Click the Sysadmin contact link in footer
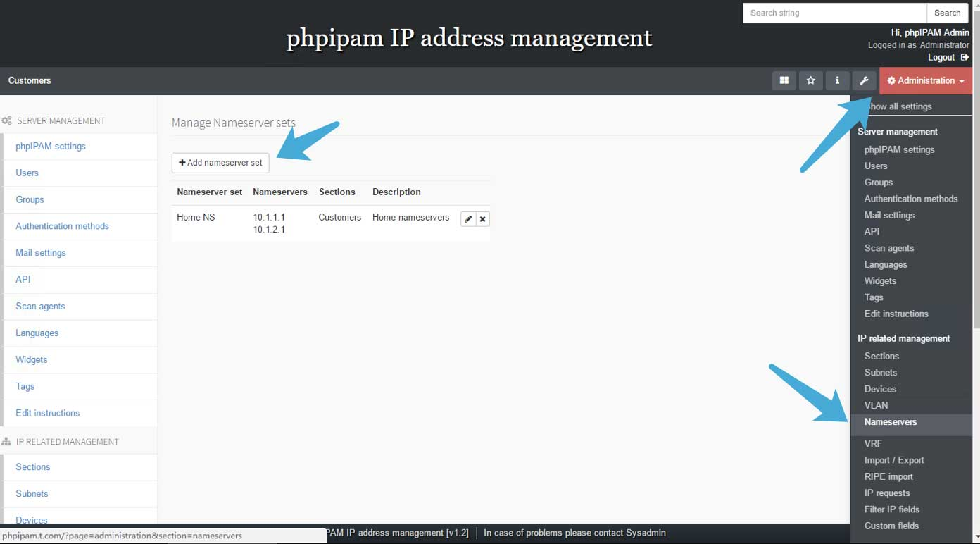The image size is (980, 544). click(646, 533)
